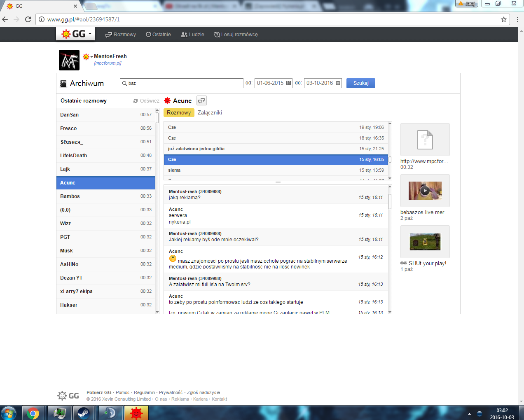Click the Windows Start button
This screenshot has height=420, width=524.
8,413
